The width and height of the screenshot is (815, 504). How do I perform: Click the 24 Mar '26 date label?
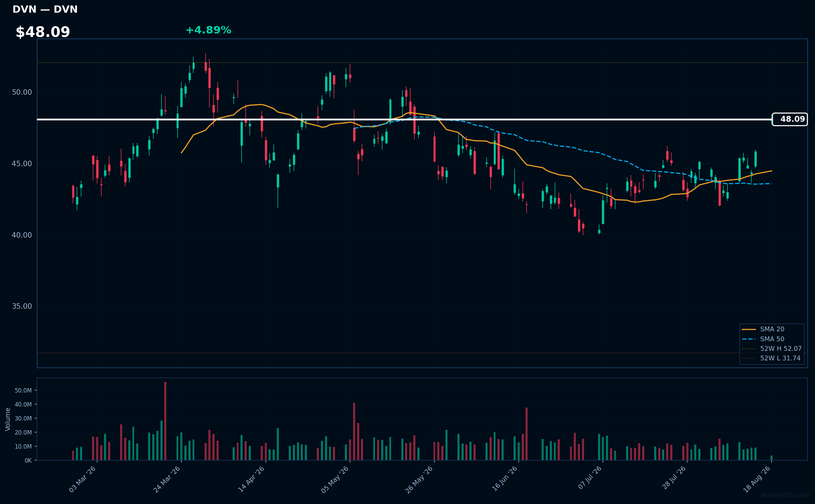tap(167, 479)
